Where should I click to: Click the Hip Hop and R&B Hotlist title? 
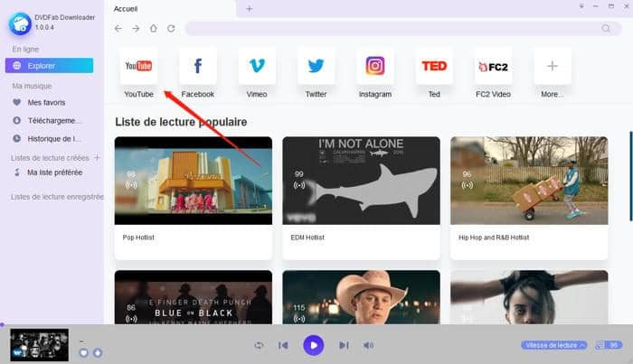coord(494,238)
